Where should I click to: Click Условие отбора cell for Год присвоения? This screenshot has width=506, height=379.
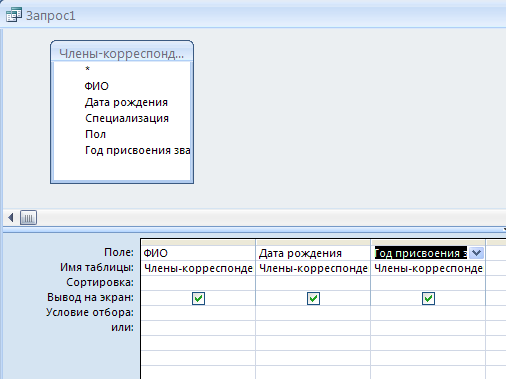pyautogui.click(x=428, y=313)
